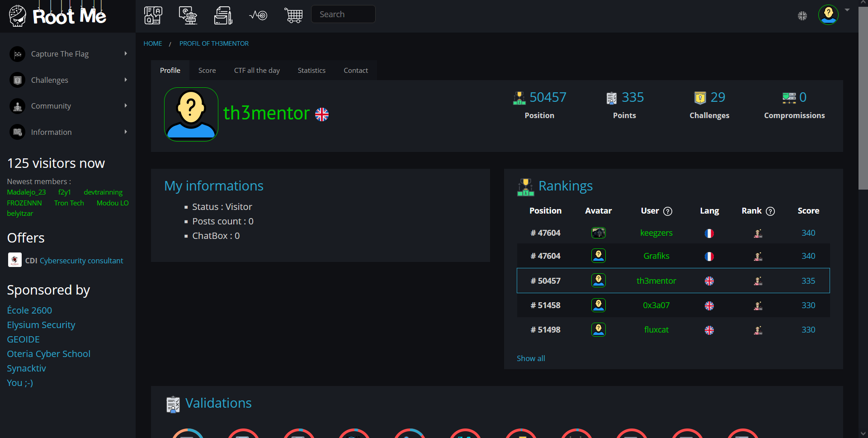
Task: Expand the Capture The Flag menu
Action: [x=68, y=54]
